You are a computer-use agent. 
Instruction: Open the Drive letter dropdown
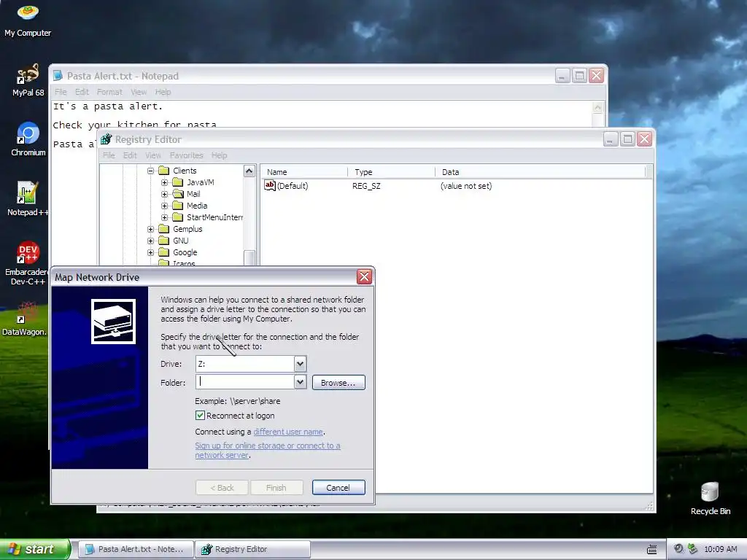click(x=300, y=364)
